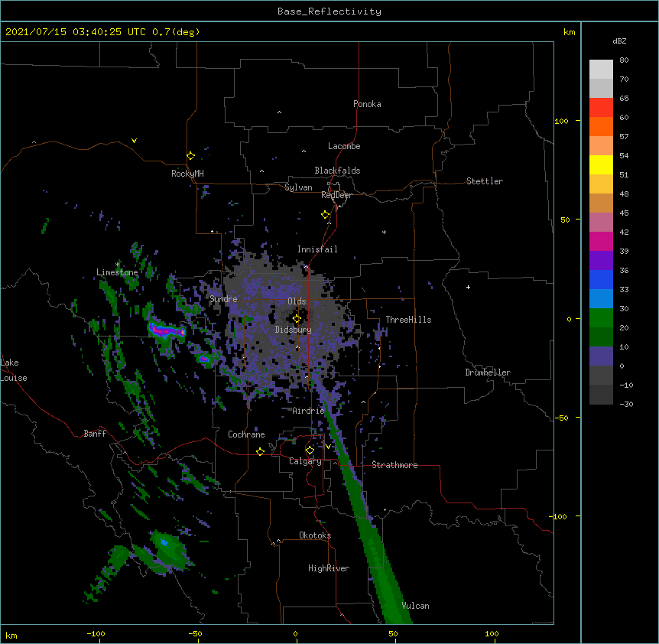Click the Okotoks town label

point(315,535)
